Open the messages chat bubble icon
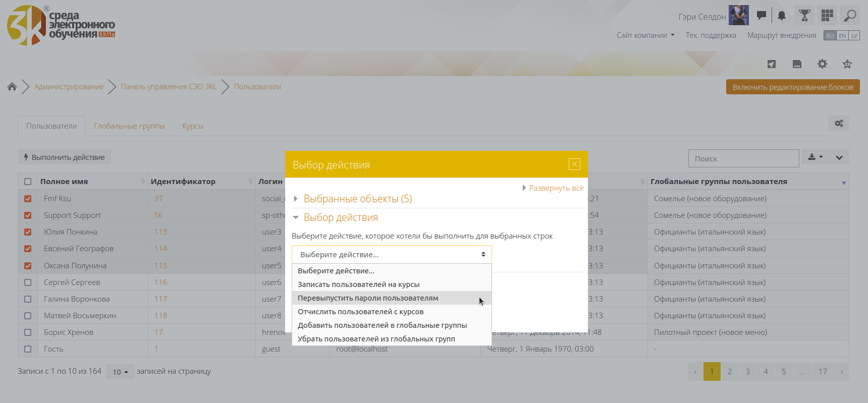This screenshot has height=403, width=868. [762, 16]
